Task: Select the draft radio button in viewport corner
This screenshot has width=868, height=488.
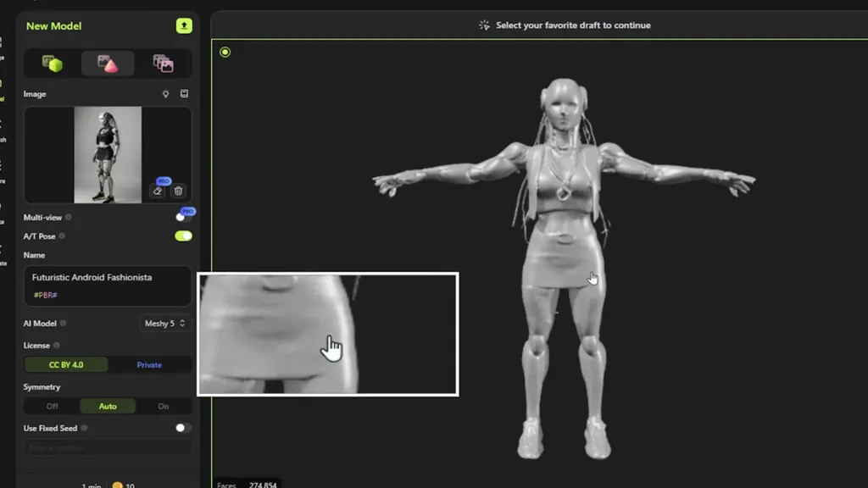Action: [x=225, y=52]
